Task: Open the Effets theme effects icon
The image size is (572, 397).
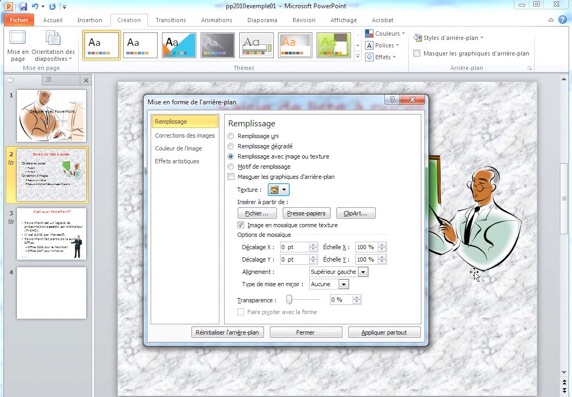Action: pyautogui.click(x=369, y=57)
